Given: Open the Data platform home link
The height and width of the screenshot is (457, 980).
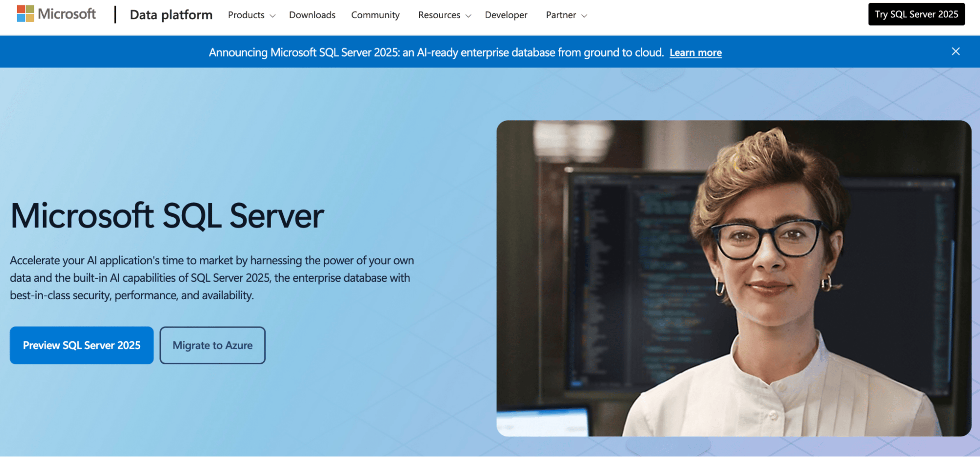Looking at the screenshot, I should tap(171, 15).
